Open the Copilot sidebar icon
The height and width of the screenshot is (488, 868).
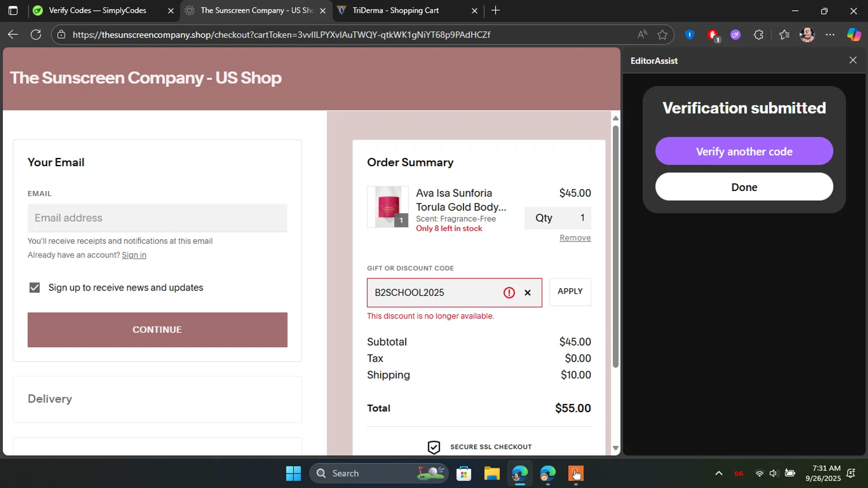click(x=854, y=35)
